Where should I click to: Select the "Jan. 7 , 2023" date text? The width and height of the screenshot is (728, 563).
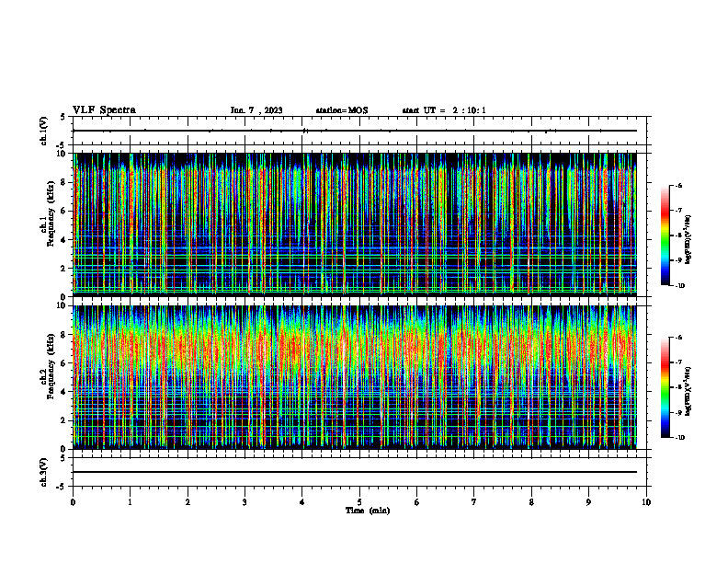tap(256, 110)
